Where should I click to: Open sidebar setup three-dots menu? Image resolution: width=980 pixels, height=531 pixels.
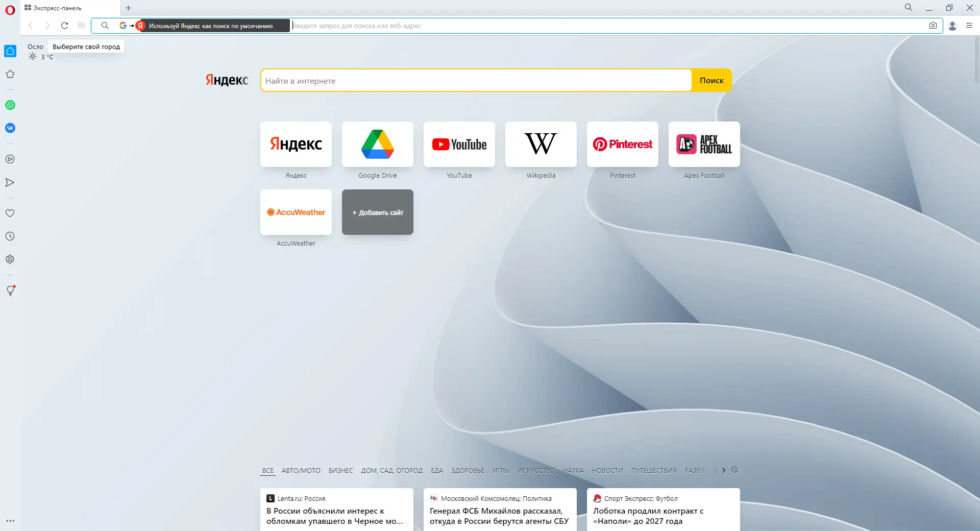pyautogui.click(x=10, y=521)
